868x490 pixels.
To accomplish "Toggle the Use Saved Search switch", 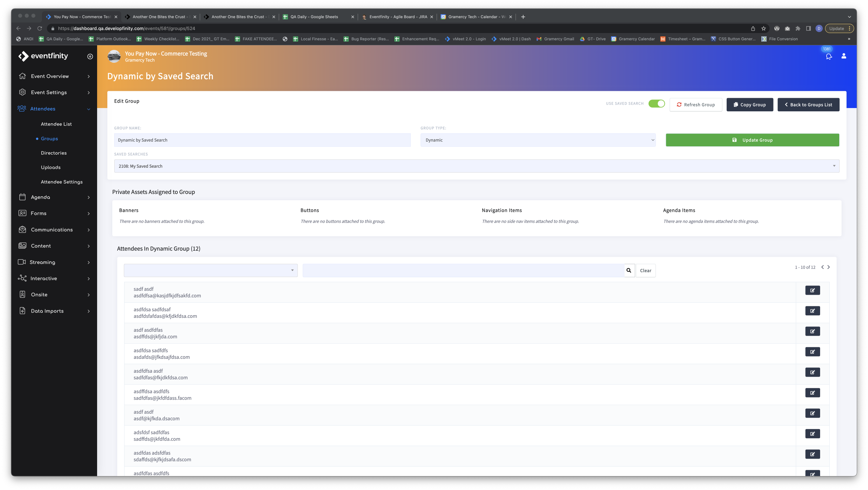I will 656,103.
